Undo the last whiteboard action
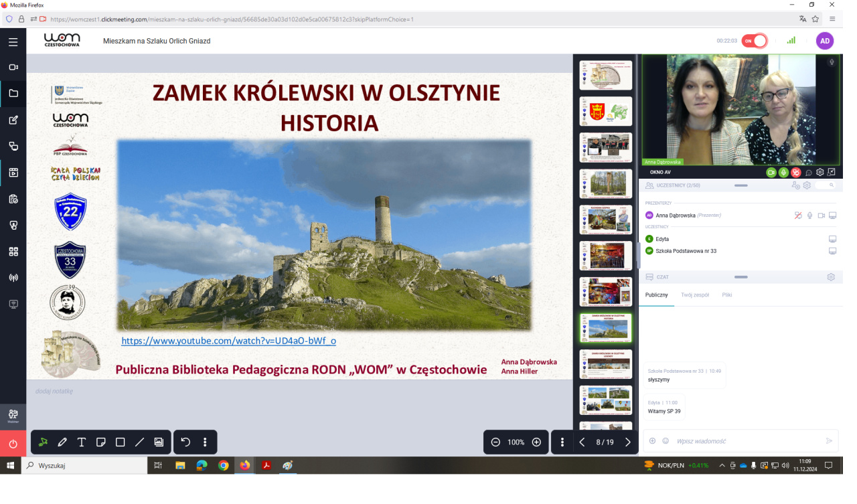The image size is (857, 504). (185, 442)
